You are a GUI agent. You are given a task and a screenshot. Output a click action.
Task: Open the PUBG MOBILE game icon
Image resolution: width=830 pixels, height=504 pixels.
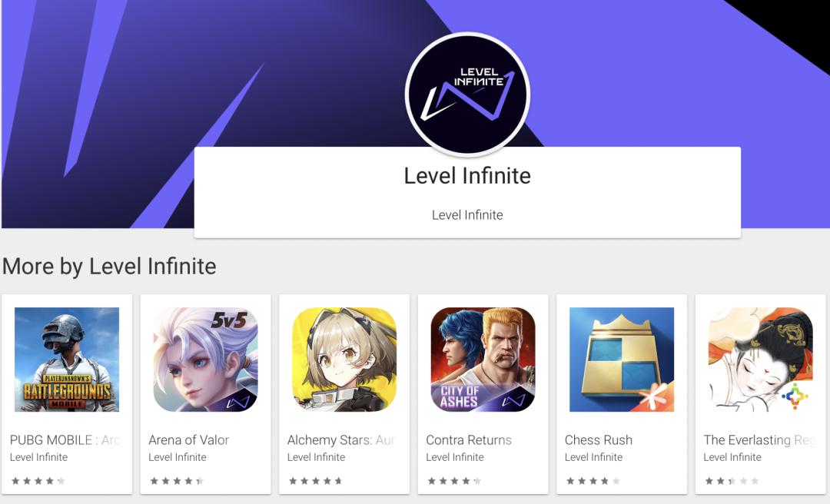pos(67,360)
